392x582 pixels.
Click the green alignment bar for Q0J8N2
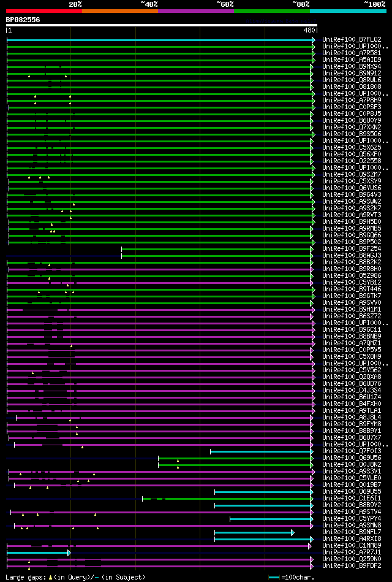pyautogui.click(x=235, y=465)
